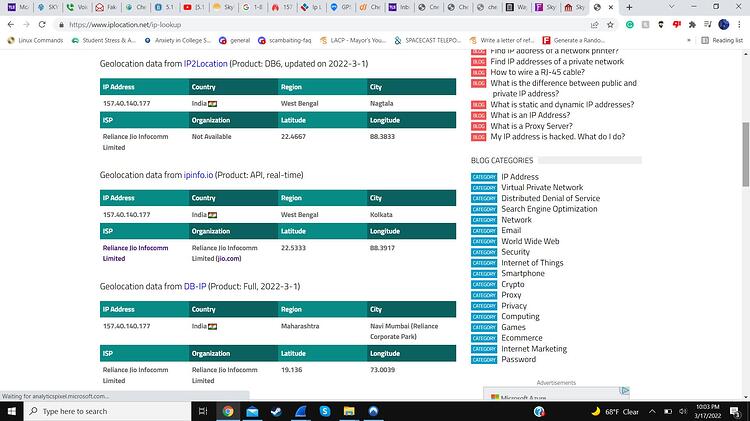The height and width of the screenshot is (421, 750).
Task: Open Steam from the taskbar
Action: pyautogui.click(x=276, y=411)
